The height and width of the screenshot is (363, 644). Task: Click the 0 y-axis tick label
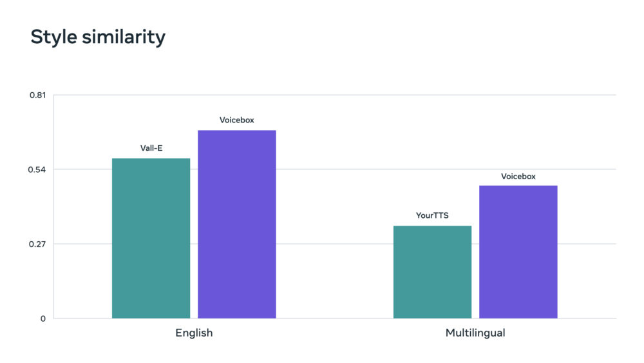(x=43, y=319)
